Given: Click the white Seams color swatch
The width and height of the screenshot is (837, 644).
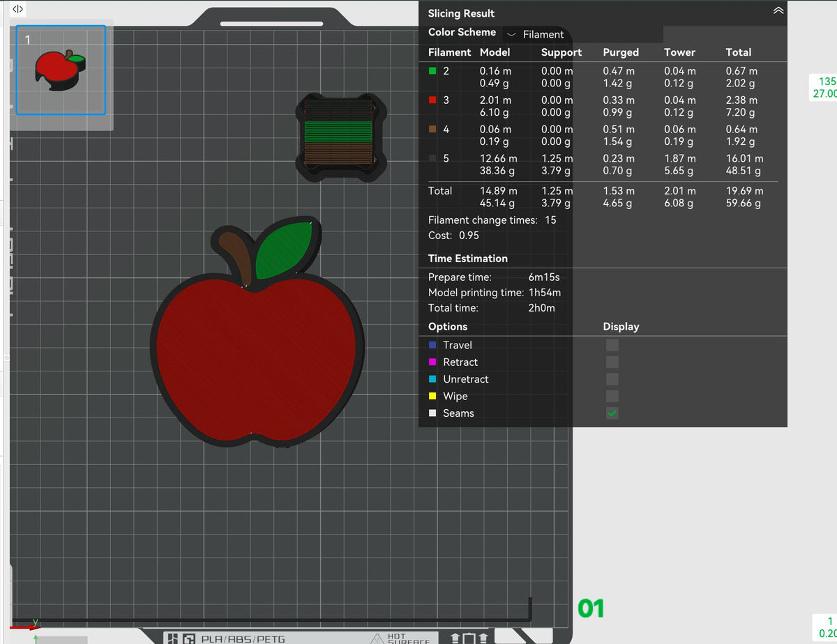Looking at the screenshot, I should point(432,413).
